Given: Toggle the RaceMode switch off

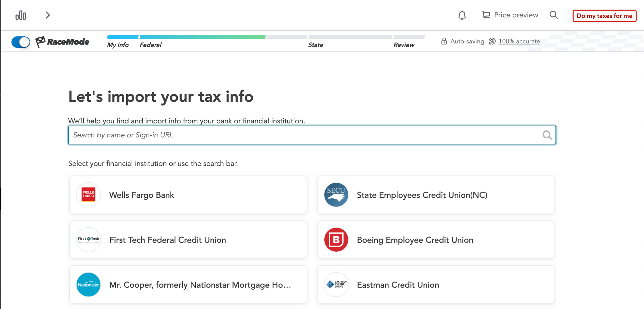Looking at the screenshot, I should (21, 42).
